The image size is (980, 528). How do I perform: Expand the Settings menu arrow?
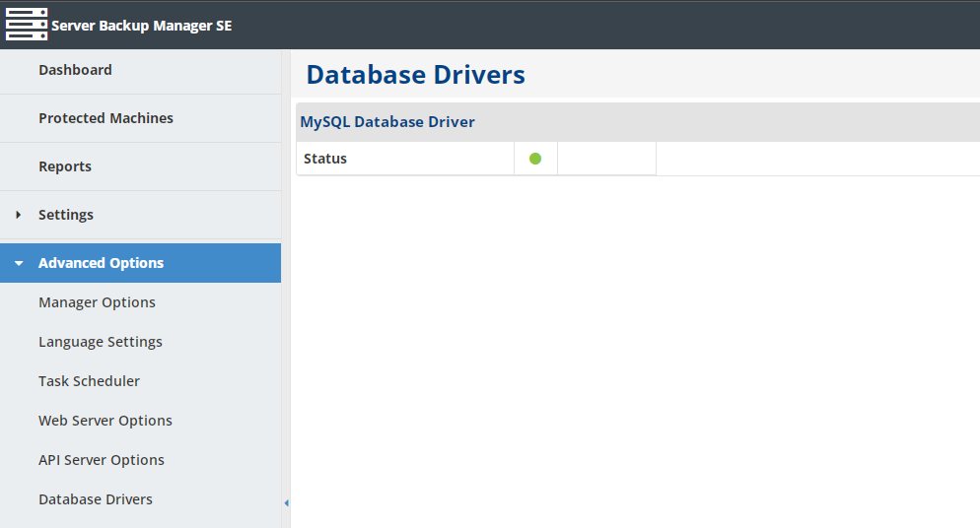click(x=18, y=215)
